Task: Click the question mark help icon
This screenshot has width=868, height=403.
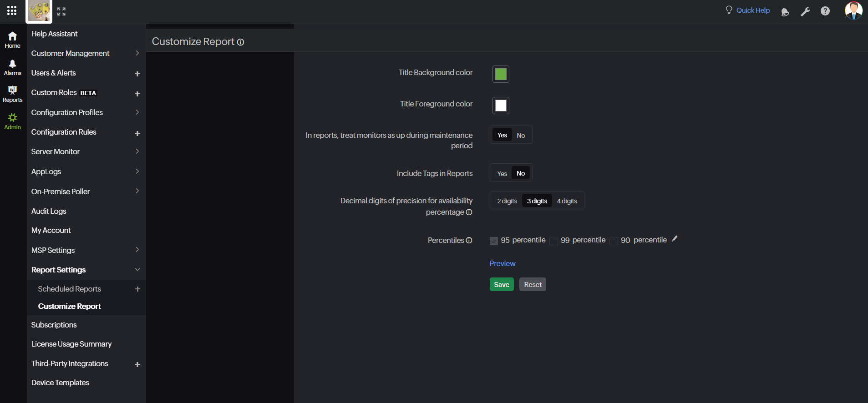Action: 825,11
